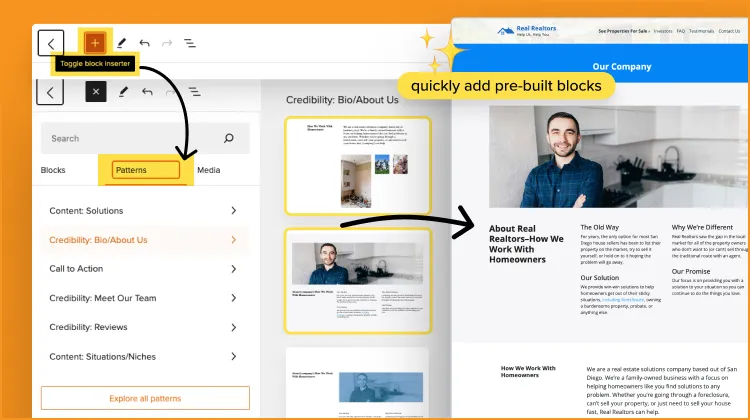The width and height of the screenshot is (750, 420).
Task: Open the See Properties For Sale dropdown menu
Action: pos(623,31)
